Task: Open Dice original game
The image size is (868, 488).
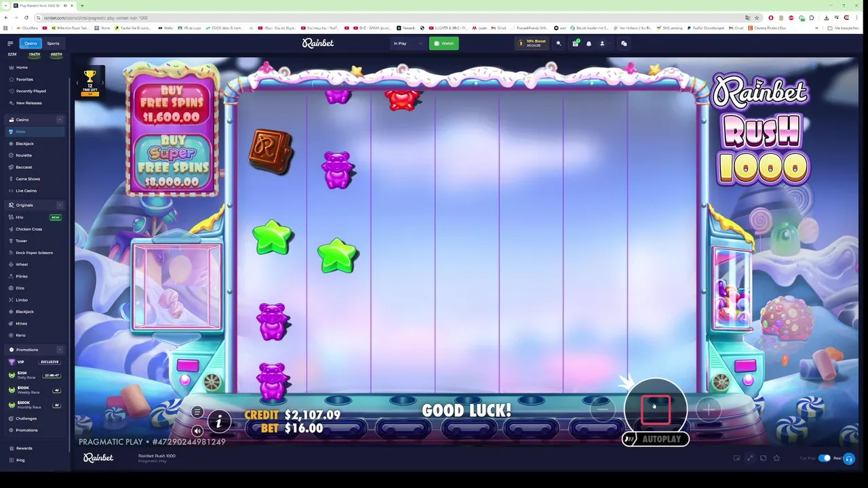Action: pyautogui.click(x=20, y=288)
